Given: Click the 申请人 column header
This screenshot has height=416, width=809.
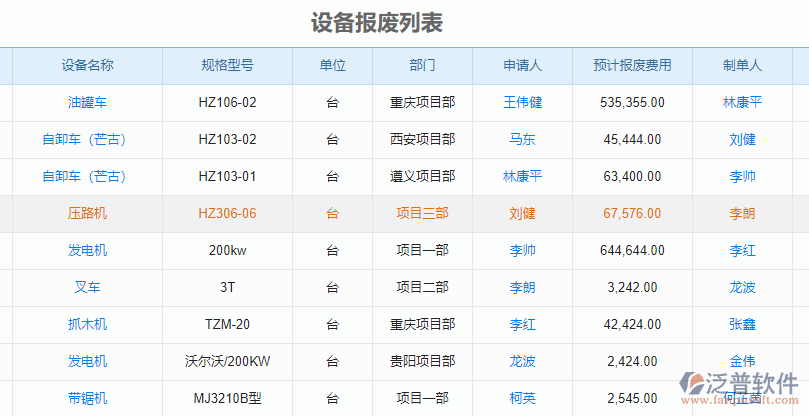Looking at the screenshot, I should (x=522, y=65).
